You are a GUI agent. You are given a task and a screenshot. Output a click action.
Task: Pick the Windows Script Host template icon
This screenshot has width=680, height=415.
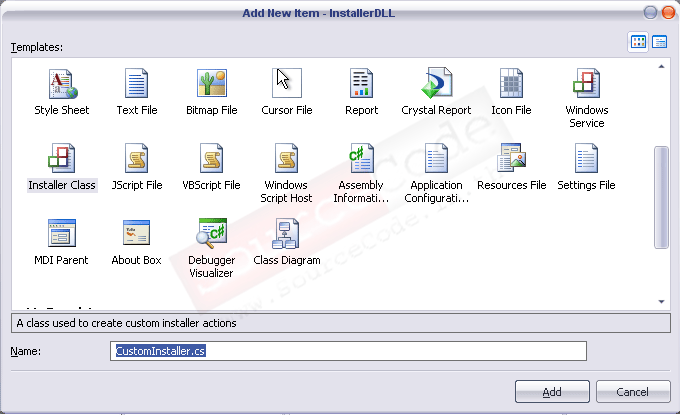(x=287, y=158)
